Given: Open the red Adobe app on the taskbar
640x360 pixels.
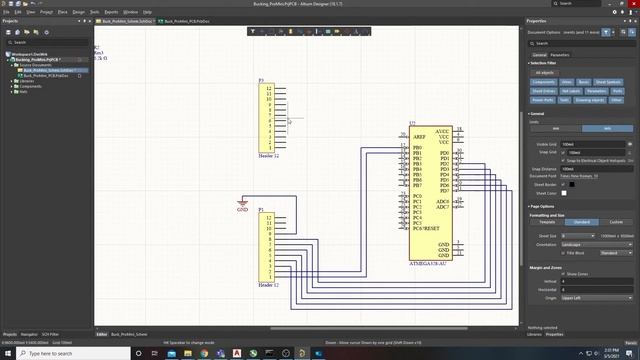Looking at the screenshot, I should pos(237,353).
